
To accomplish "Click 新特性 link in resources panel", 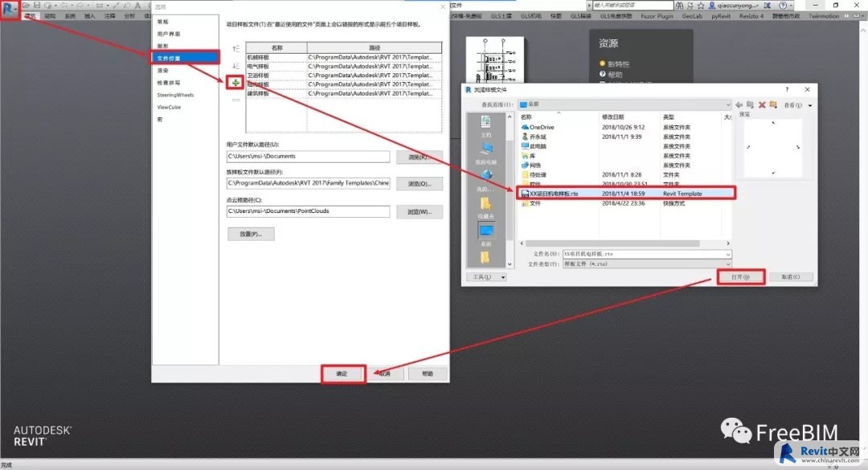I will [618, 64].
